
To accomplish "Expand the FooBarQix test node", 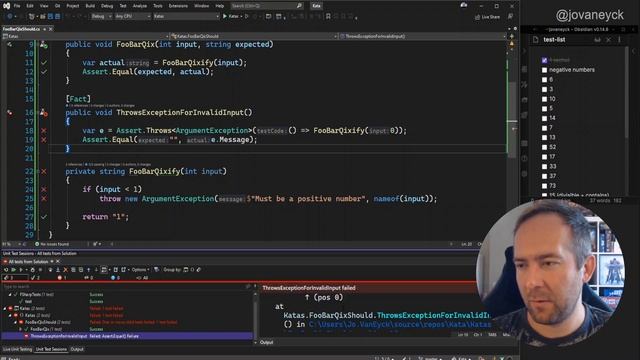I will point(21,329).
